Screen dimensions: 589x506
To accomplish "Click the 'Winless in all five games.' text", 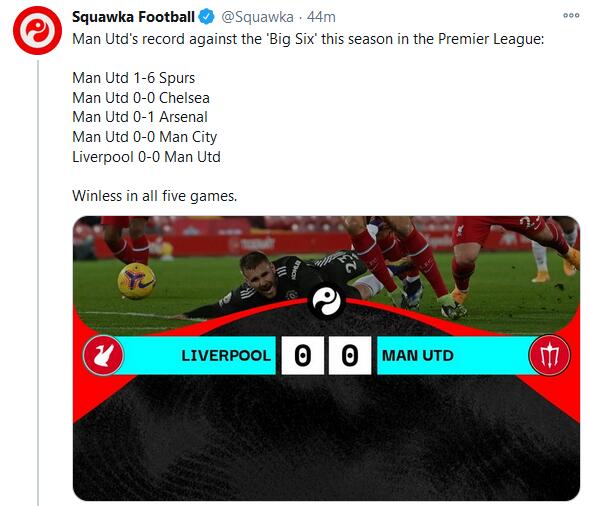I will coord(154,196).
